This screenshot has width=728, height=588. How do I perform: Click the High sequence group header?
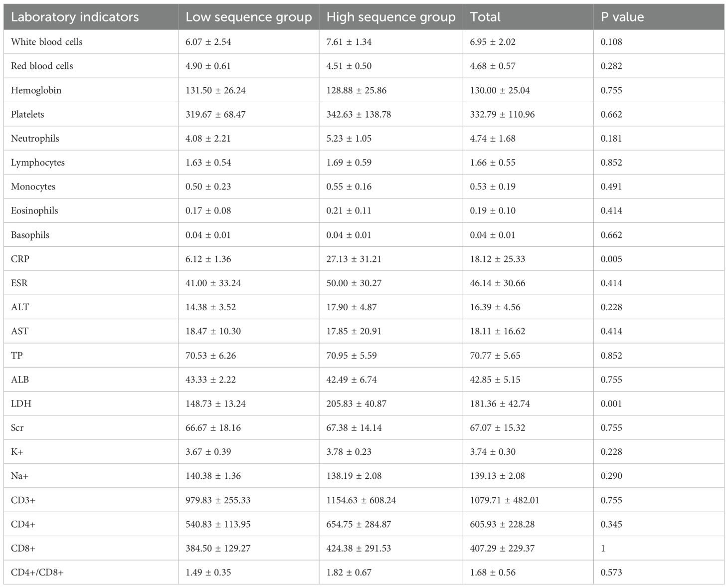[391, 17]
